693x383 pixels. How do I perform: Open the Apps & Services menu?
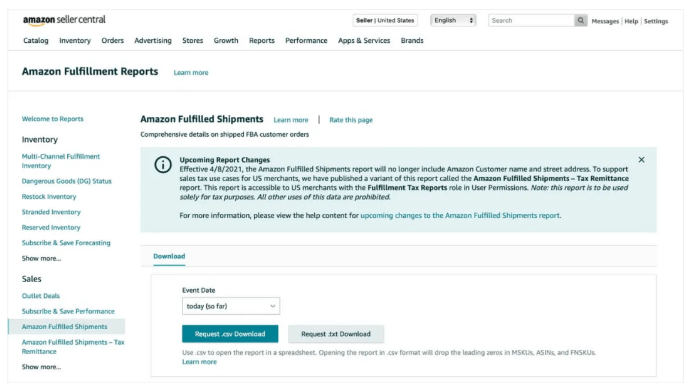[x=364, y=41]
